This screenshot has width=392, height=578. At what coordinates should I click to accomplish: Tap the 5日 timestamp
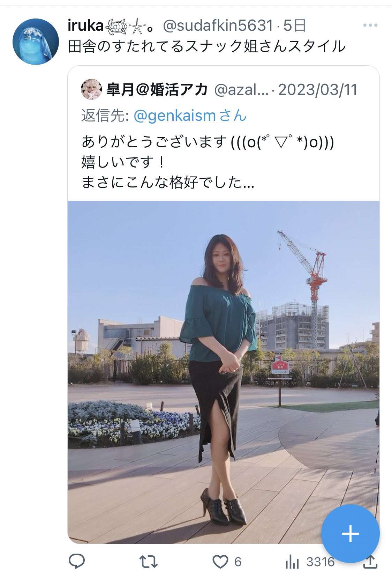[x=294, y=25]
